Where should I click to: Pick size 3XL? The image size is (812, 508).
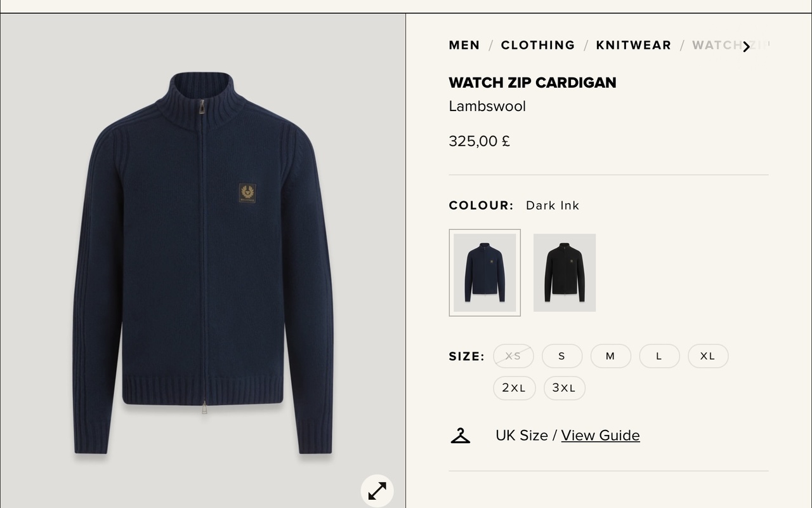564,388
